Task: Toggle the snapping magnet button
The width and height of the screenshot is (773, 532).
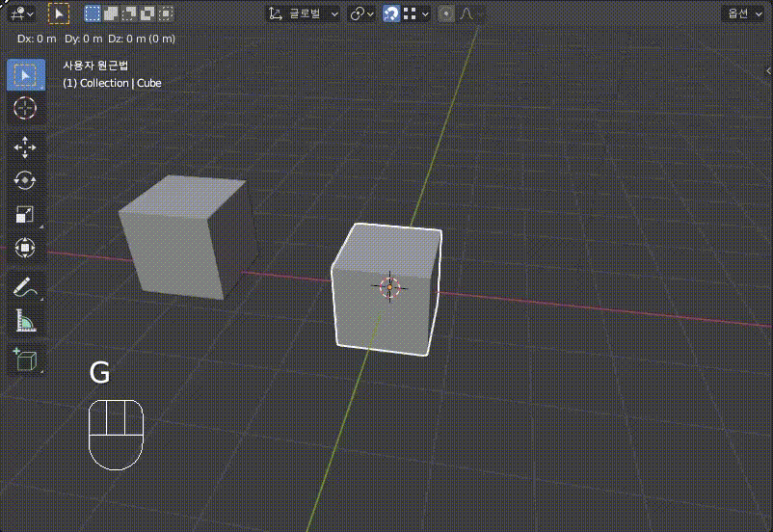Action: (x=391, y=13)
